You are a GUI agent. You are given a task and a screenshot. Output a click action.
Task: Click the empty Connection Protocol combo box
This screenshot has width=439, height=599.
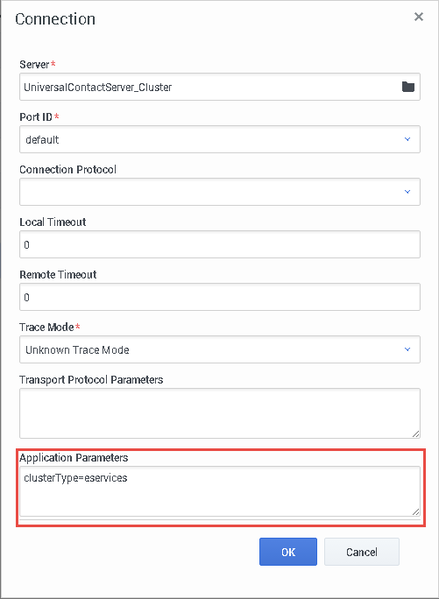click(220, 192)
